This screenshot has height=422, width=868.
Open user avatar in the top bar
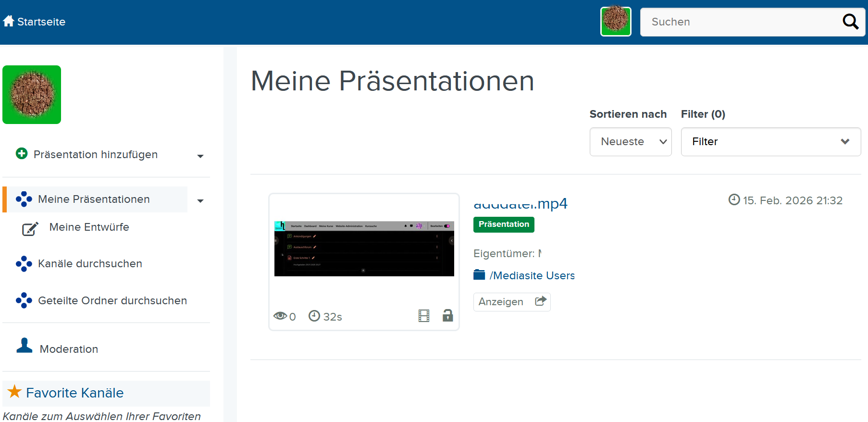616,22
